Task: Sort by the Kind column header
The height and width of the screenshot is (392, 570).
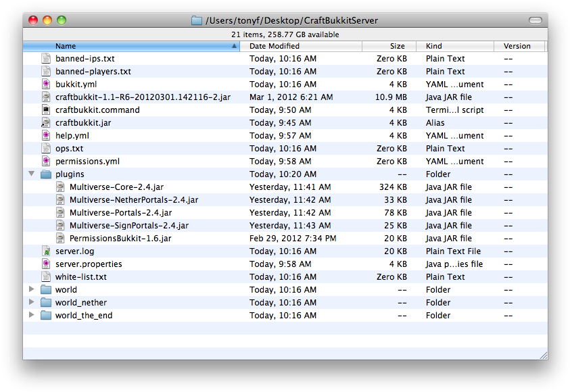Action: pyautogui.click(x=455, y=46)
